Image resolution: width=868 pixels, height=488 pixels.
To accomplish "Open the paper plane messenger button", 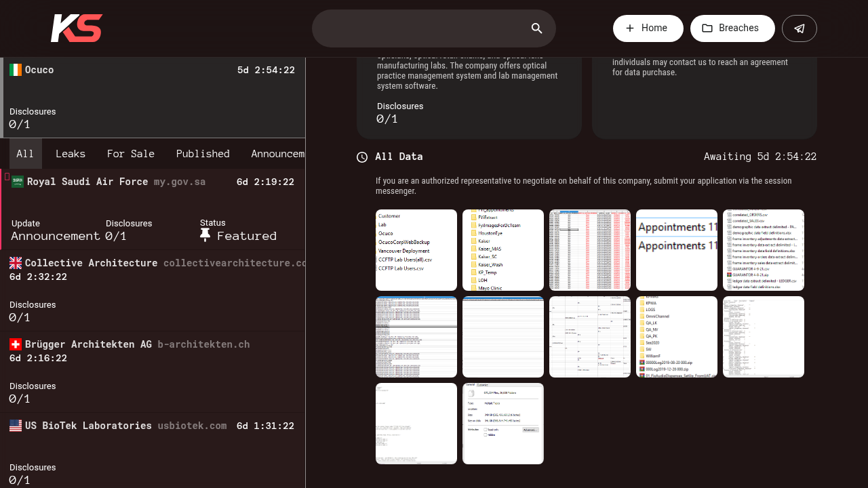I will point(800,28).
